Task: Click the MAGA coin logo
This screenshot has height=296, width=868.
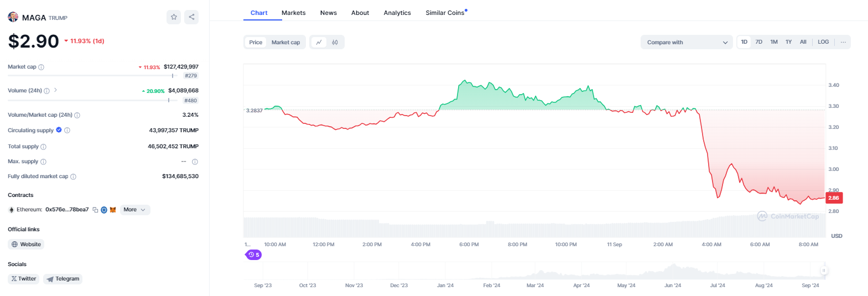Action: point(13,17)
